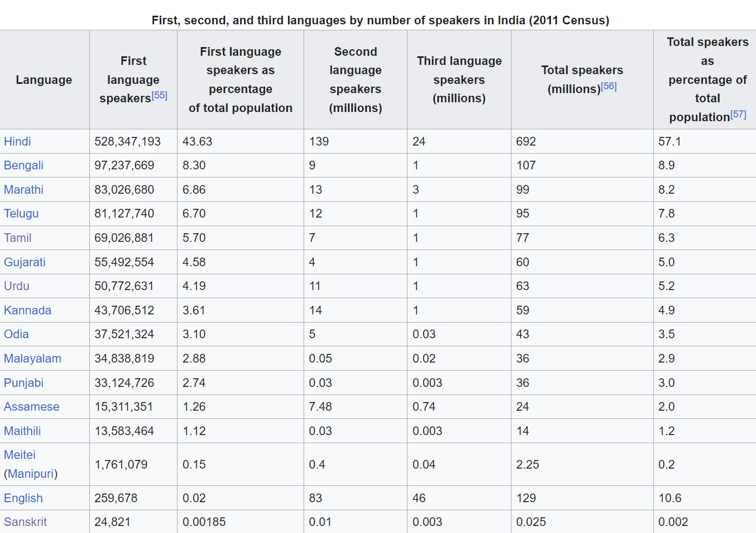Screen dimensions: 756x533
Task: Click the Marathi link
Action: (x=23, y=190)
